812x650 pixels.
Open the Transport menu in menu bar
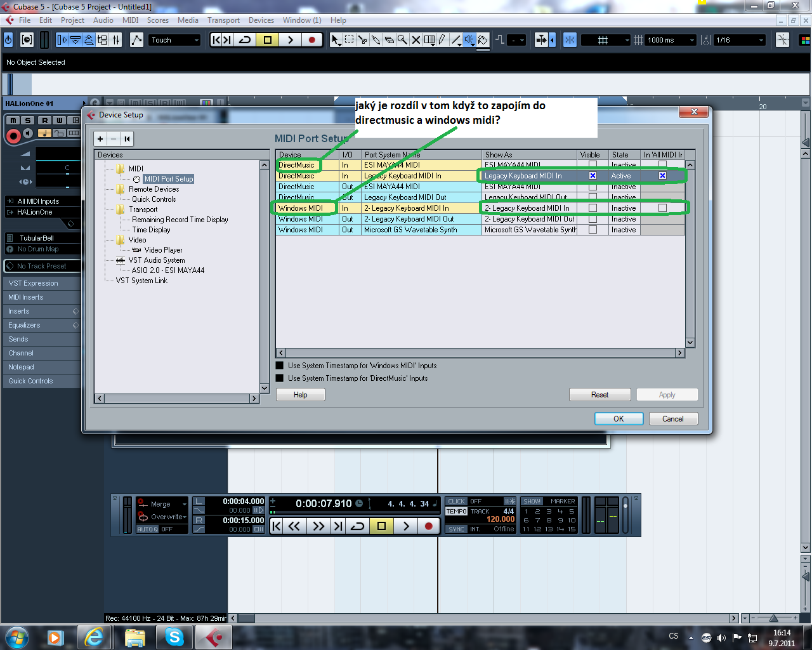(x=223, y=20)
